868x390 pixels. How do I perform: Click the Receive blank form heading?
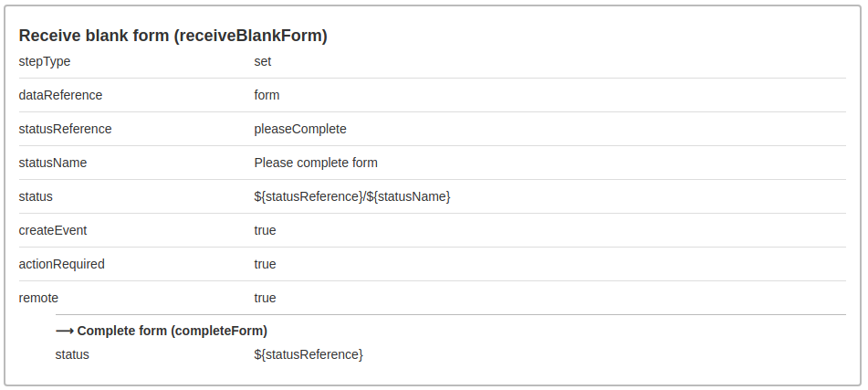(x=173, y=36)
